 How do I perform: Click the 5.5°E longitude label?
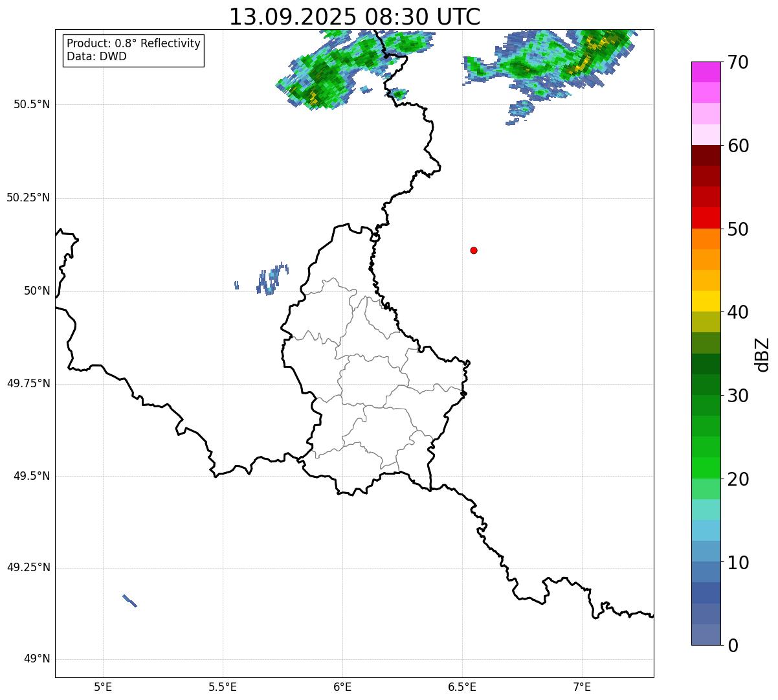[x=223, y=686]
